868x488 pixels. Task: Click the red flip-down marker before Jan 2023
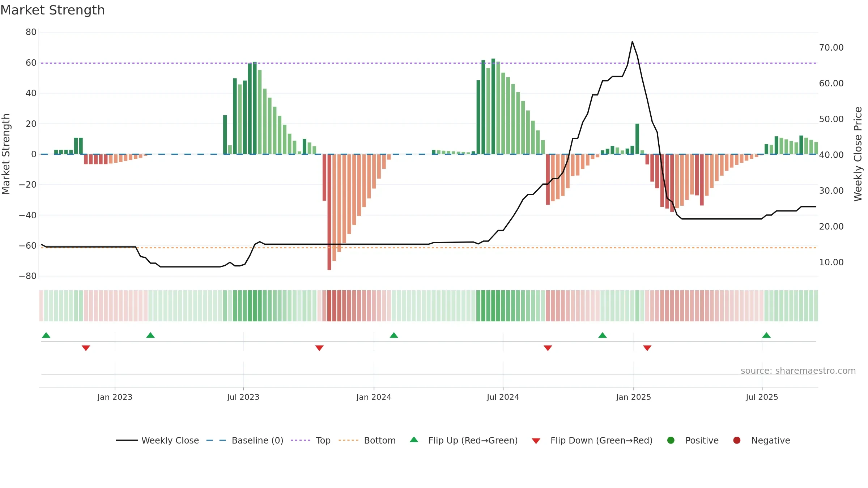coord(86,348)
